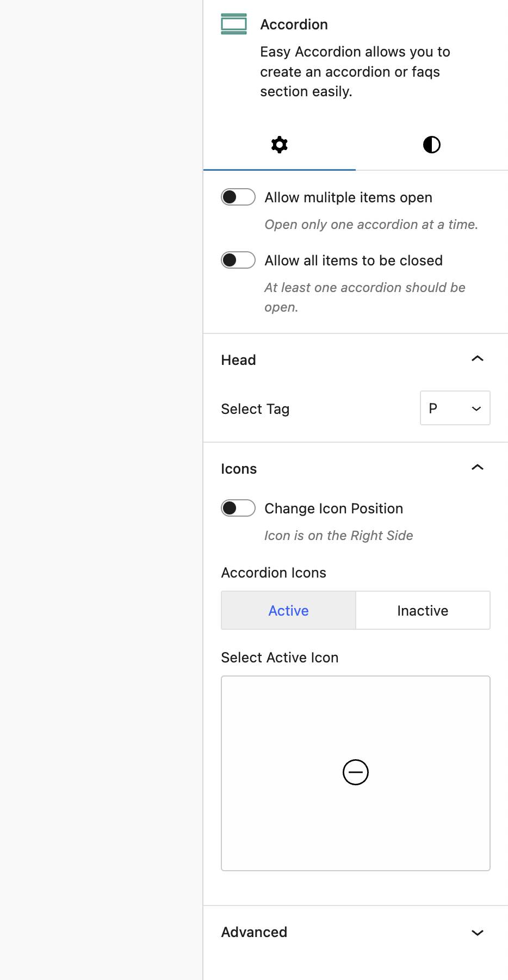Click the Icons section title
Viewport: 508px width, 980px height.
tap(239, 469)
